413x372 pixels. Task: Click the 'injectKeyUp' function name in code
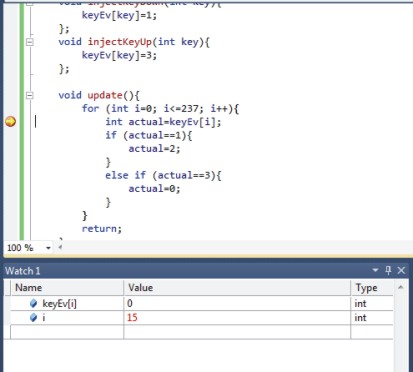coord(119,42)
